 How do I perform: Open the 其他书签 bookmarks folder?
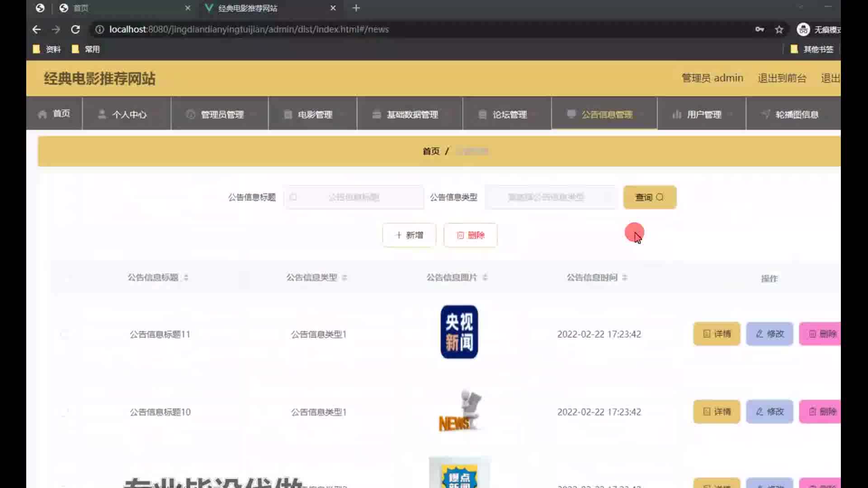click(x=812, y=49)
